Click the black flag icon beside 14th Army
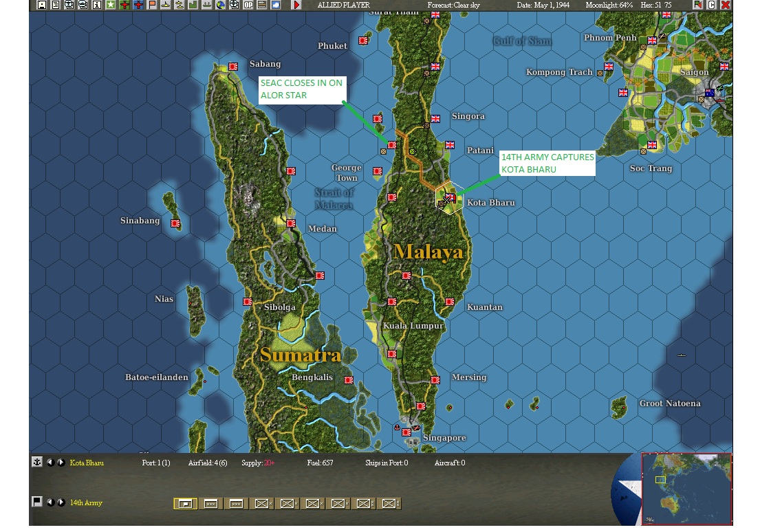782x532 pixels. pyautogui.click(x=37, y=502)
